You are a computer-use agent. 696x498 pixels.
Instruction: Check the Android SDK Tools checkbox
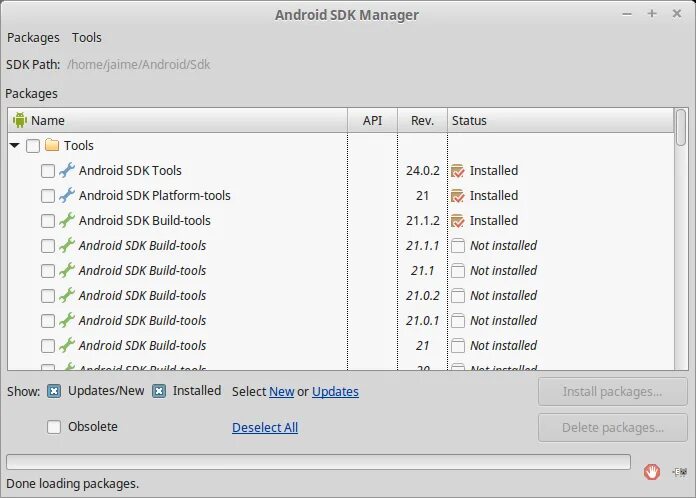click(47, 171)
